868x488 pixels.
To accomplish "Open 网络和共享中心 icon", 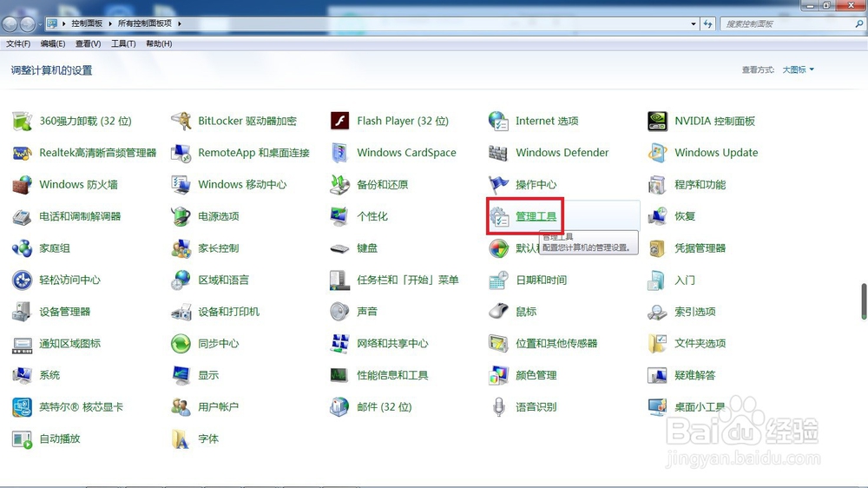I will click(x=340, y=344).
